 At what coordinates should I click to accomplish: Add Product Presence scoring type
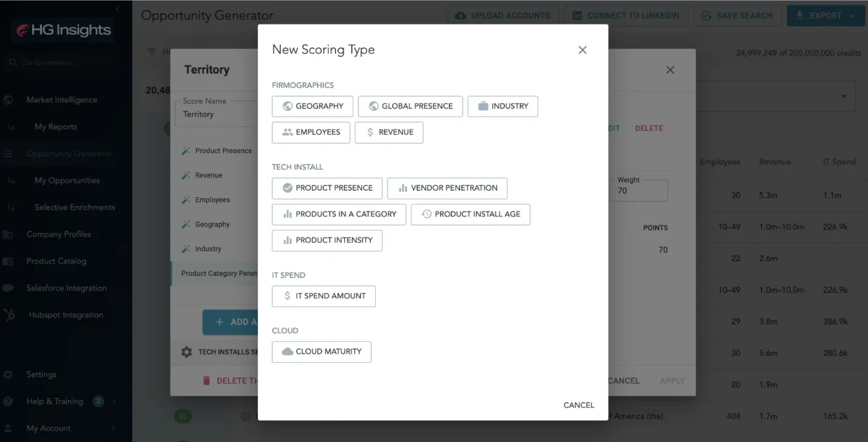327,188
